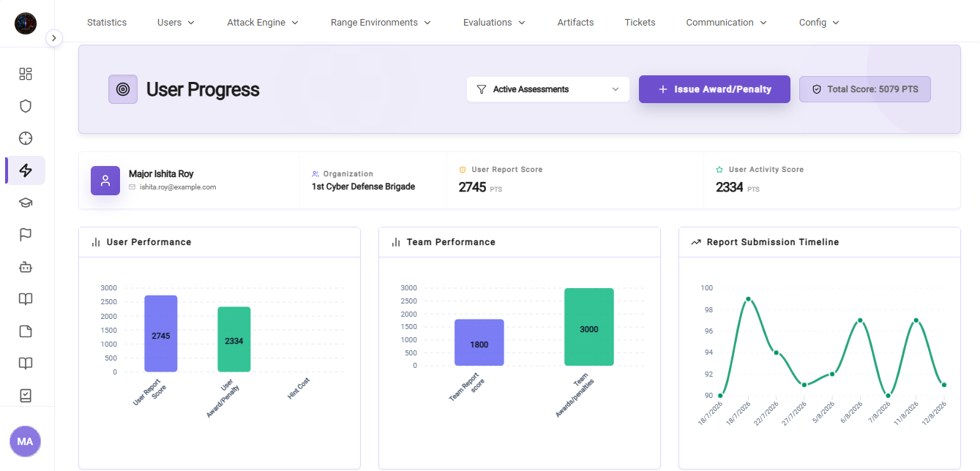
Task: Click the trend icon beside Report Submission Timeline
Action: pyautogui.click(x=696, y=242)
